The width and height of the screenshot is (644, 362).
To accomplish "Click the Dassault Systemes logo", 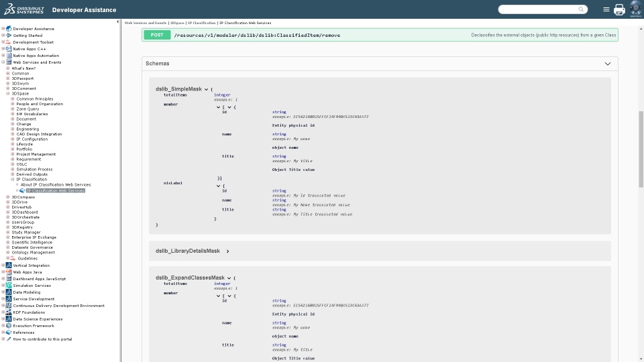I will point(23,9).
